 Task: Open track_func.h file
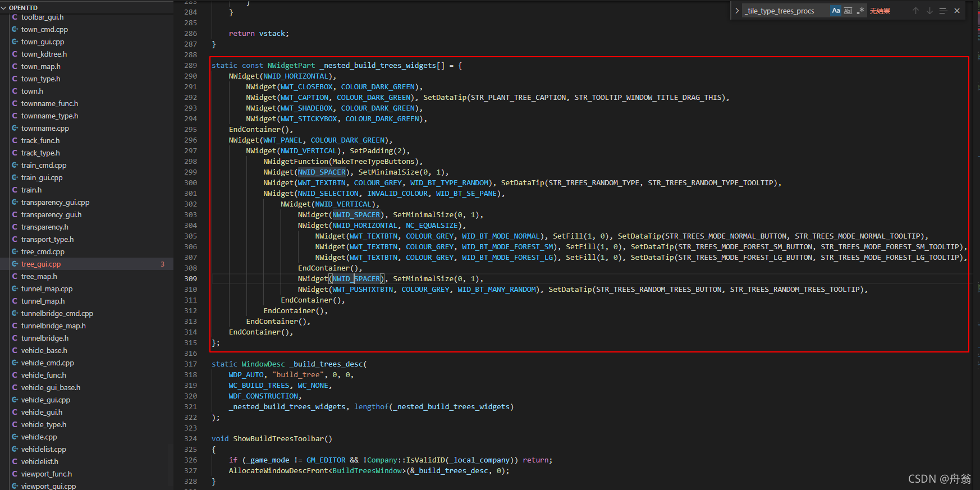(x=86, y=140)
